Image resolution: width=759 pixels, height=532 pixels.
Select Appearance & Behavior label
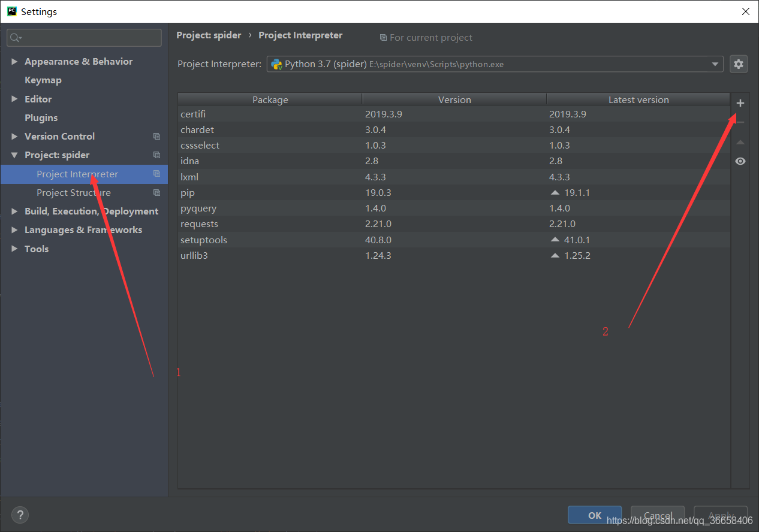tap(79, 62)
